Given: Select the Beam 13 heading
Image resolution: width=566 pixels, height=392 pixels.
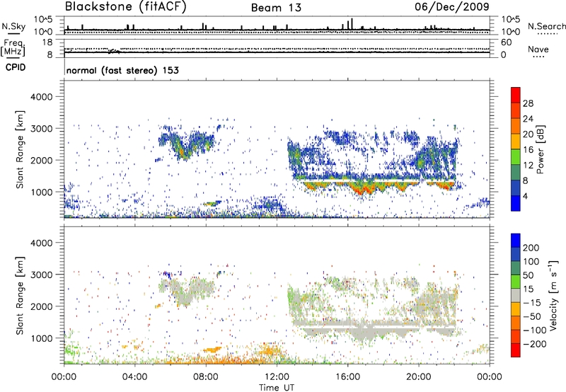Looking at the screenshot, I should coord(276,8).
